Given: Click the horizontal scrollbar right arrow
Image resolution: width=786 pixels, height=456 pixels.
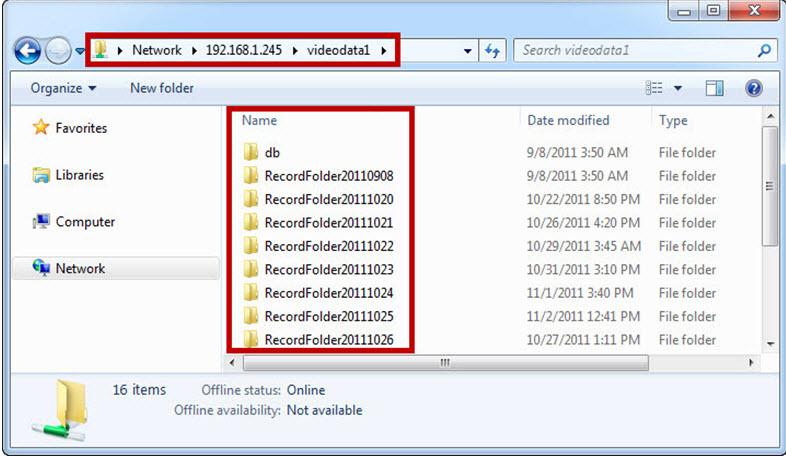Looking at the screenshot, I should pos(750,362).
